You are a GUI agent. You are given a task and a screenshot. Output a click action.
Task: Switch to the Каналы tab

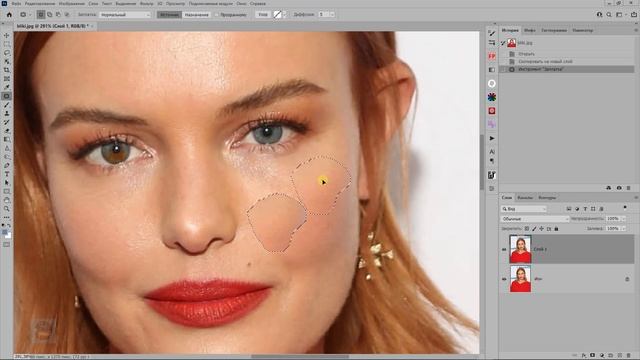[525, 198]
